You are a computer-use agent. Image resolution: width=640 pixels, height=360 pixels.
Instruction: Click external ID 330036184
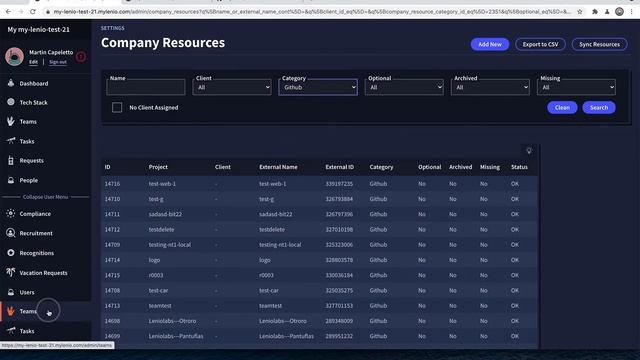tap(339, 275)
